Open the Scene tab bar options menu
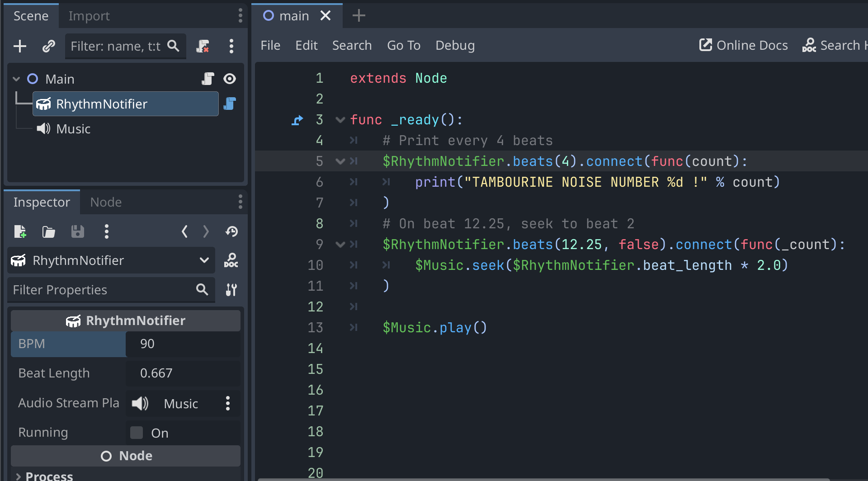Screen dimensions: 868x481 point(240,16)
